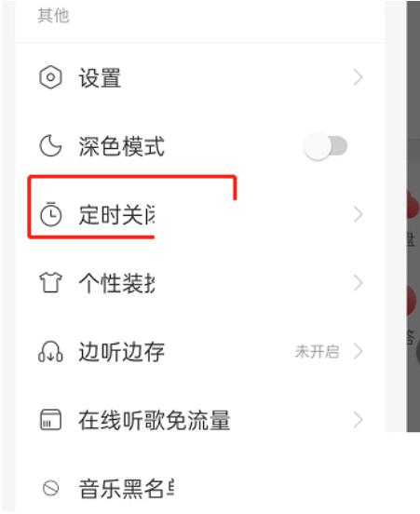Select the 定时关闭 menu entry

tap(200, 214)
